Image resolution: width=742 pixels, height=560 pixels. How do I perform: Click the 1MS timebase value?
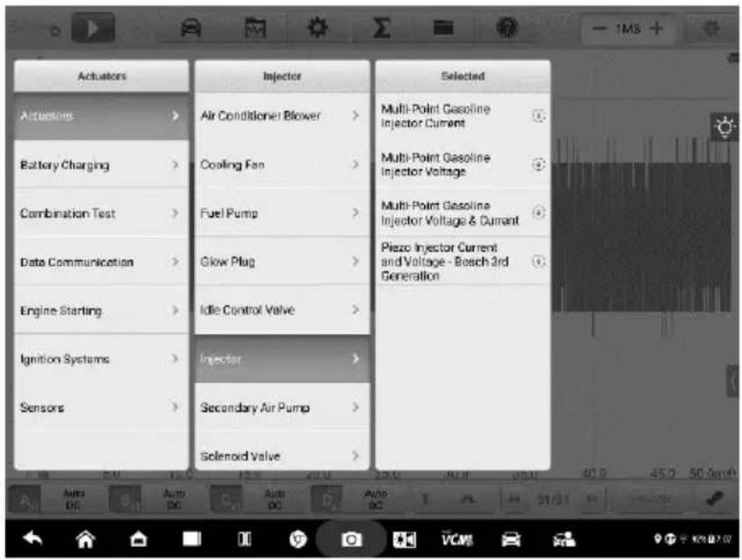pyautogui.click(x=627, y=30)
